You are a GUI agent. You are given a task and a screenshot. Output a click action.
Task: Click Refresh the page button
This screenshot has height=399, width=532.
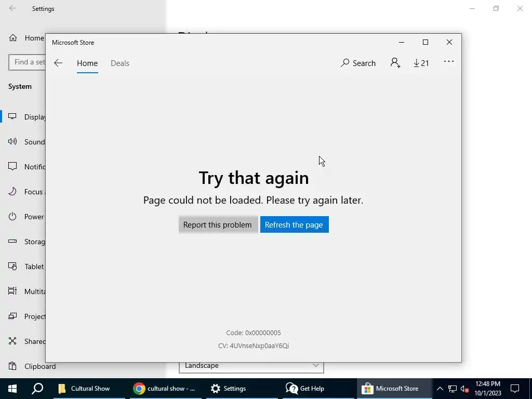294,224
